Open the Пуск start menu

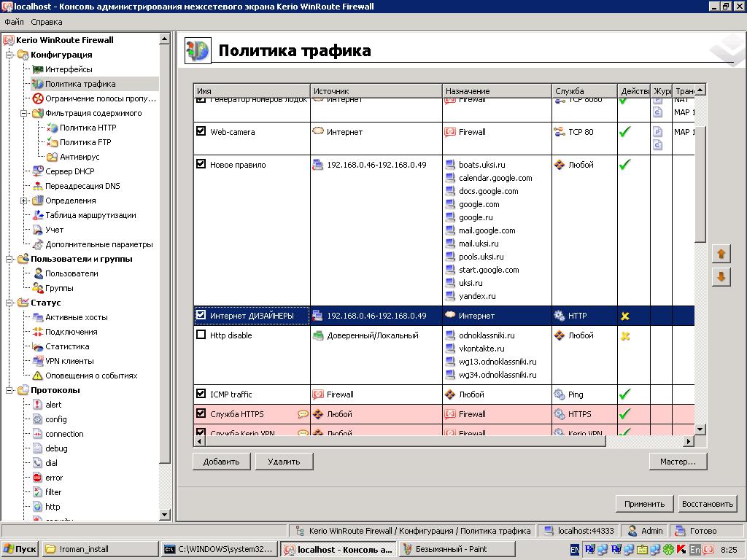20,549
